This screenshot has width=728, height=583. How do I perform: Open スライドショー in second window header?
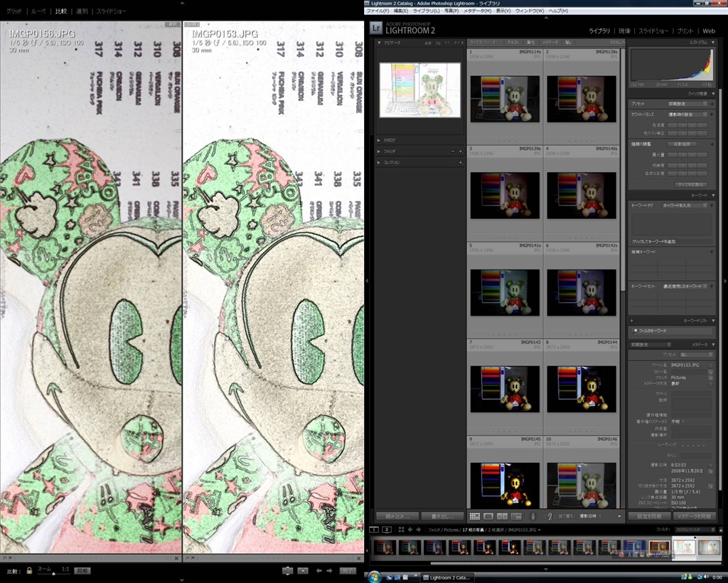(x=112, y=11)
